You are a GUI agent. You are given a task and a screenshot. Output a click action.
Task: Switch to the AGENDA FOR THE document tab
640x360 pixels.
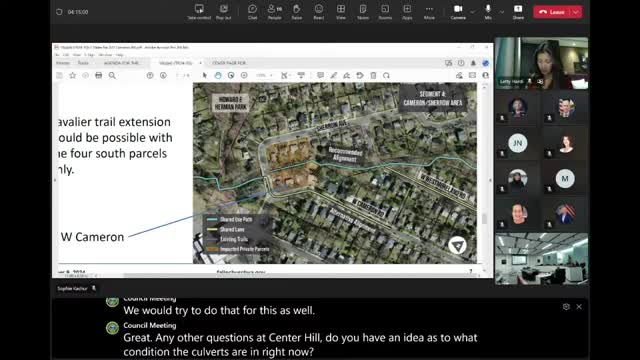[x=121, y=63]
